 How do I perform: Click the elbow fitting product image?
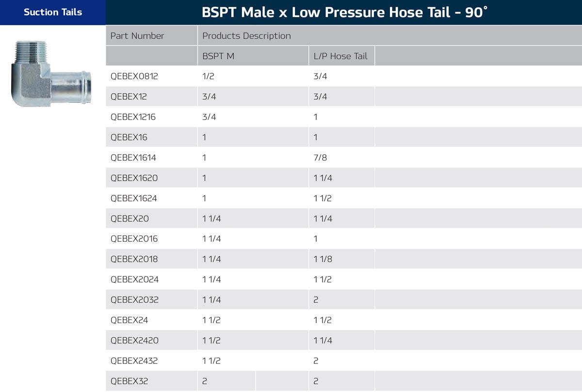point(51,74)
